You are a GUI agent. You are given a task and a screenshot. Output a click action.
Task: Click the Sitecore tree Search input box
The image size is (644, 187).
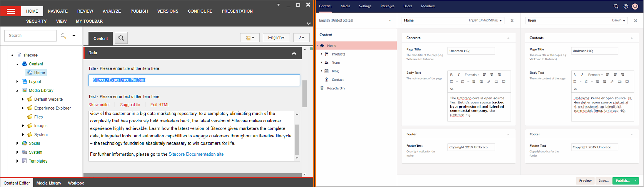tap(30, 36)
